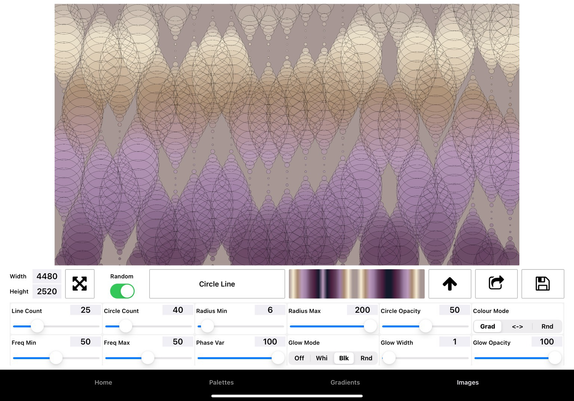Set Glow Mode to Rnd
This screenshot has height=401, width=574.
(x=366, y=358)
